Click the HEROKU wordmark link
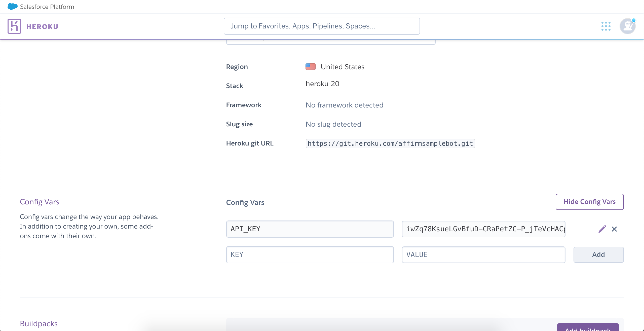 tap(42, 26)
